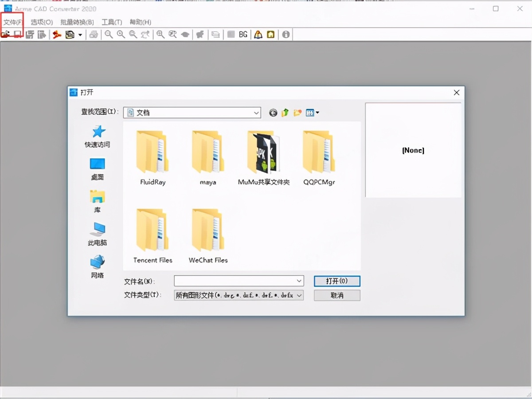
Task: Click the 文件名 file name input field
Action: 235,281
